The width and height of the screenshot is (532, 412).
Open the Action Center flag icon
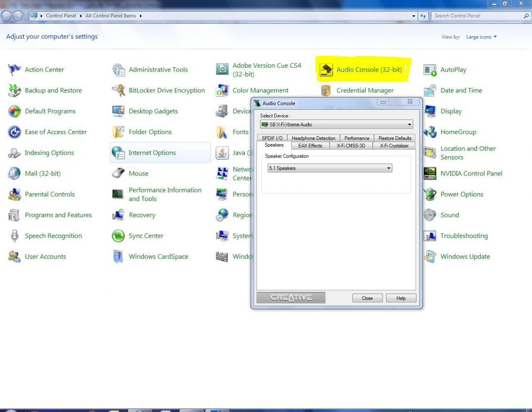[x=14, y=70]
